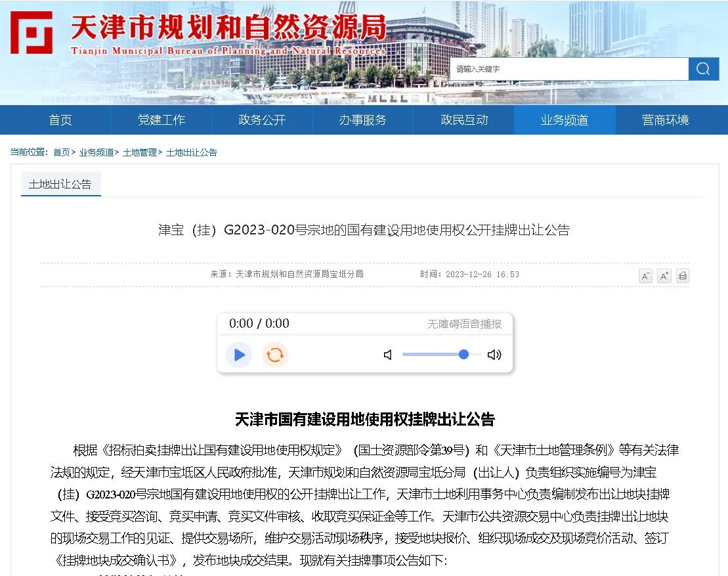Increase article font size with A+ icon
Screen dimensions: 728x576
(664, 276)
